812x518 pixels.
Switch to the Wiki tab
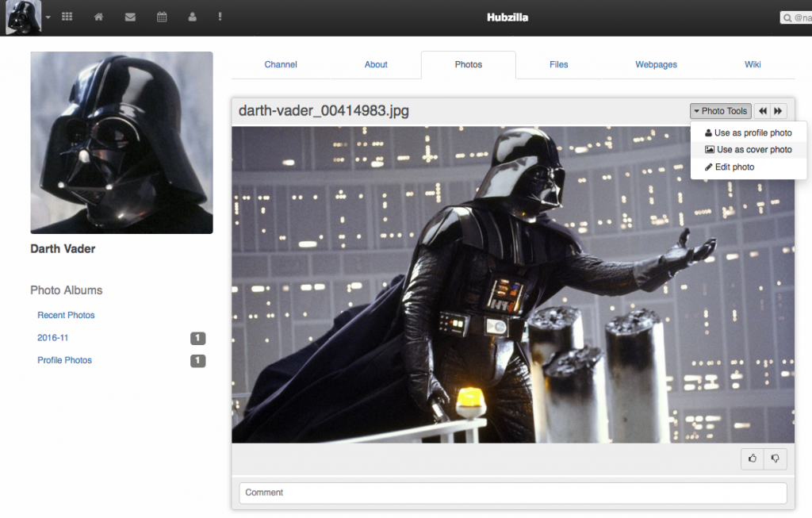(x=753, y=64)
